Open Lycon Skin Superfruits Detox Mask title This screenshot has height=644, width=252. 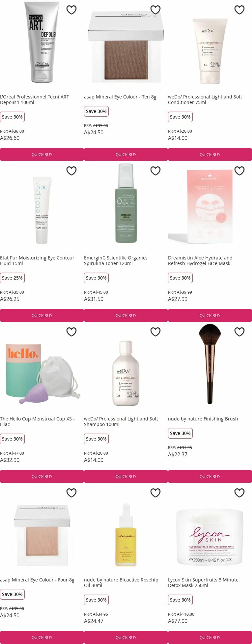click(x=203, y=583)
